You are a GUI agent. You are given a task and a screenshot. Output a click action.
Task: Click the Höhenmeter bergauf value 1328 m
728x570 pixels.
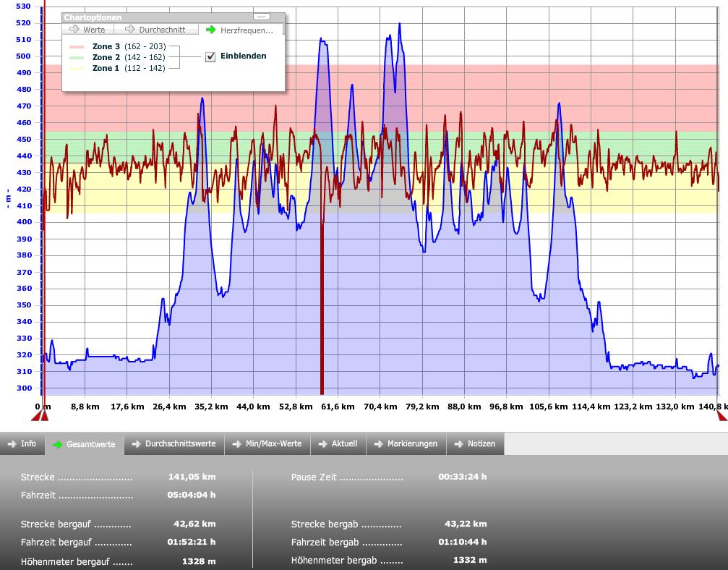coord(199,561)
